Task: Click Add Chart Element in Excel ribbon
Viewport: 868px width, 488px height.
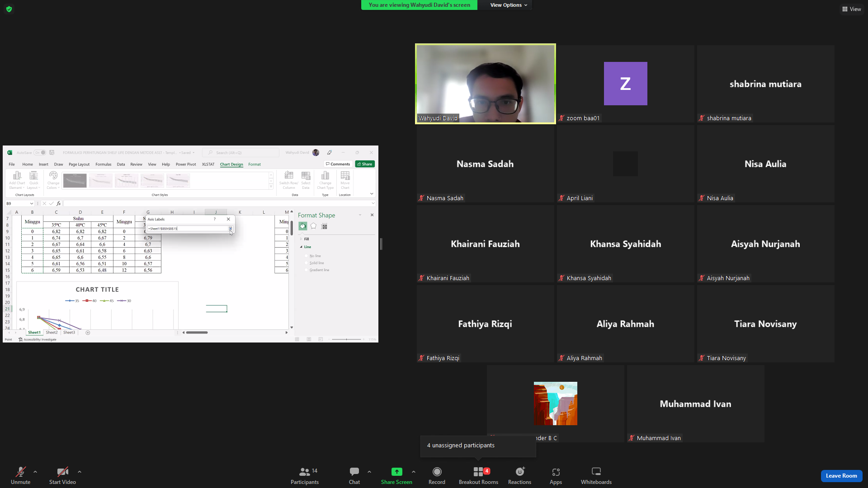Action: (x=17, y=180)
